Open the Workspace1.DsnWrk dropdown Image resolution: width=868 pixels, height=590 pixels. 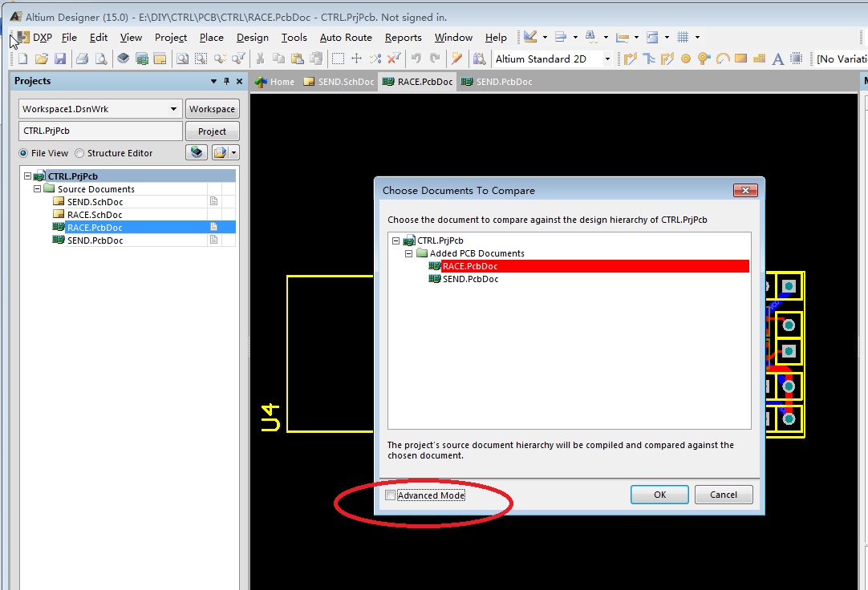coord(173,109)
